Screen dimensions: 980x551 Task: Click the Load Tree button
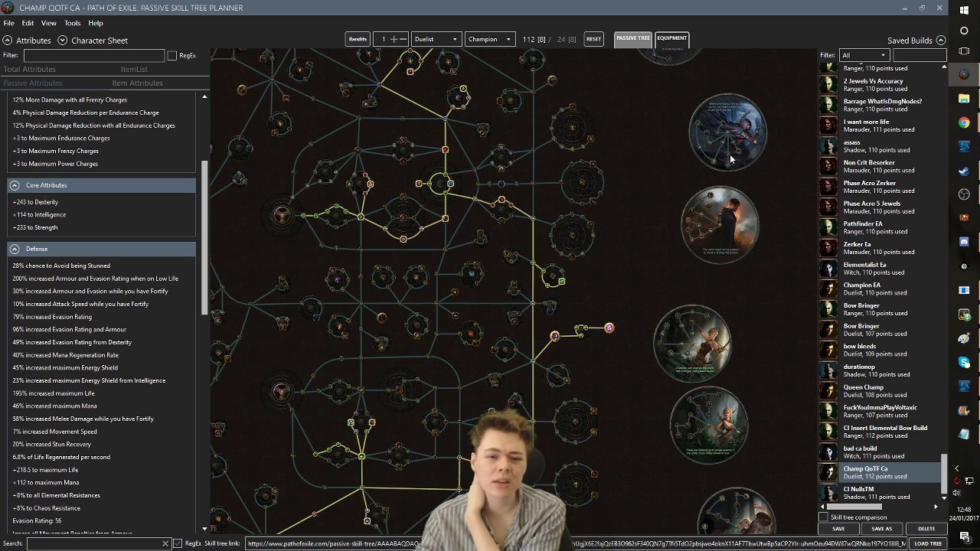pos(927,543)
